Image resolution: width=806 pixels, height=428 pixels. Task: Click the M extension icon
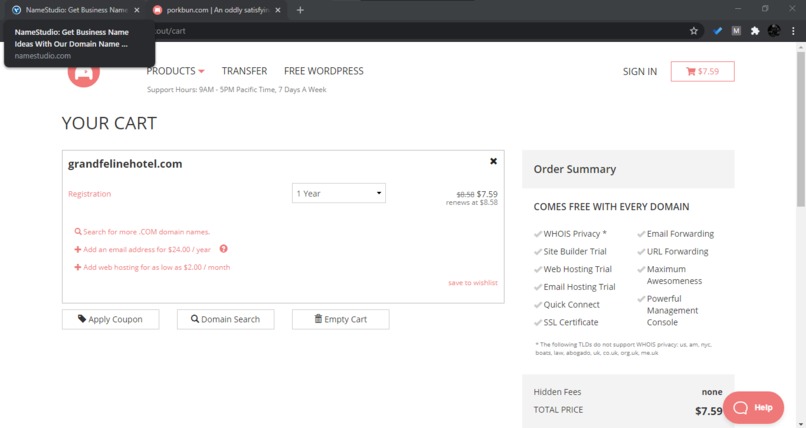[736, 31]
